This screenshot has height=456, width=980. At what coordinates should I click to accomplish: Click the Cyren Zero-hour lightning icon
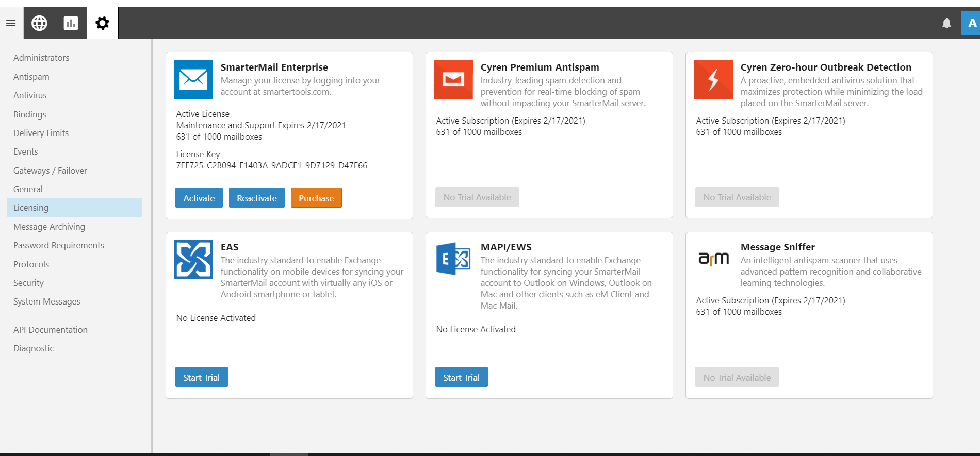[x=713, y=79]
